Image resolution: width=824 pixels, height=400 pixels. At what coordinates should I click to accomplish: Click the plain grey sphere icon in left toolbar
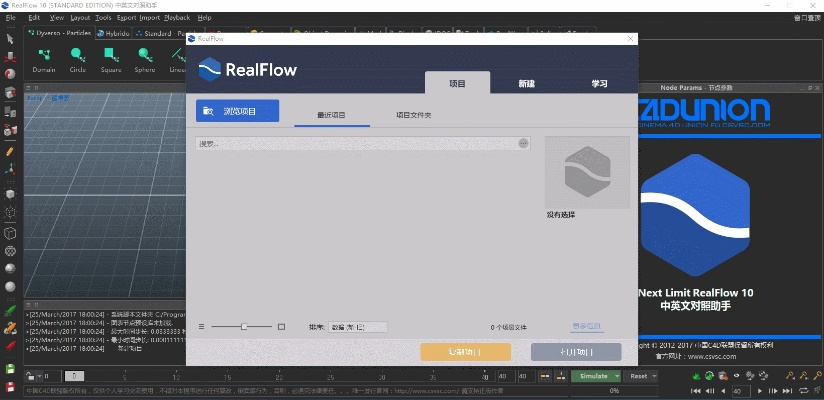[10, 286]
